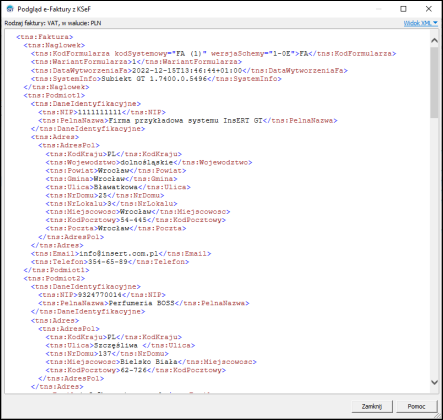
Task: Click the Zamknij button
Action: click(x=372, y=406)
